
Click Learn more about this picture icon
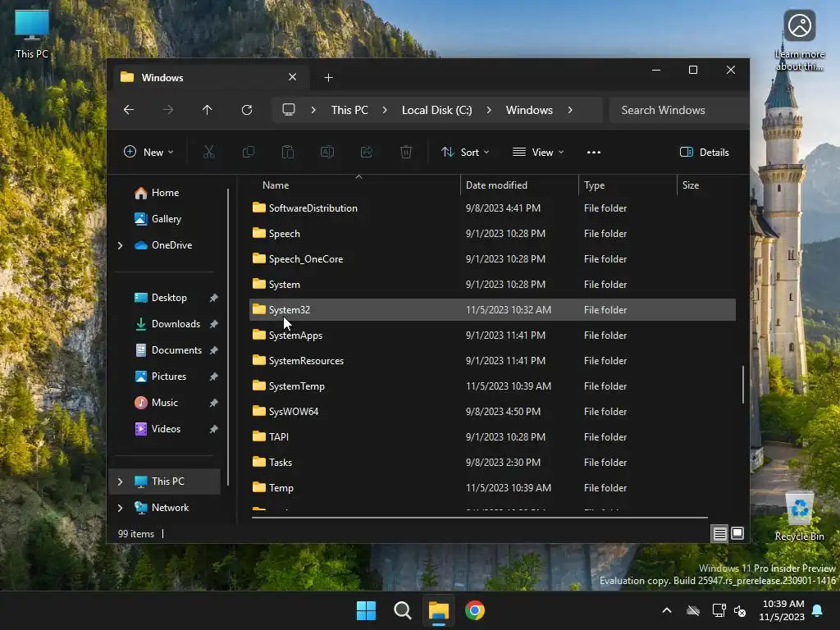799,40
